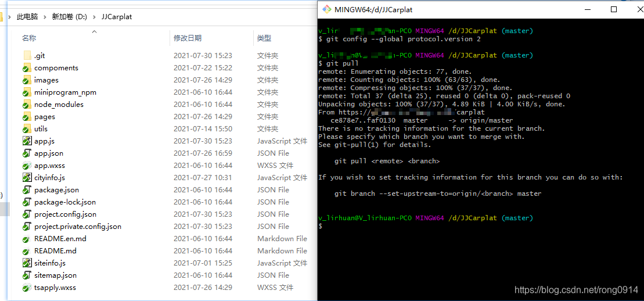Image resolution: width=644 pixels, height=301 pixels.
Task: Click 'git config --global protocol.version 2' command line
Action: [x=399, y=39]
